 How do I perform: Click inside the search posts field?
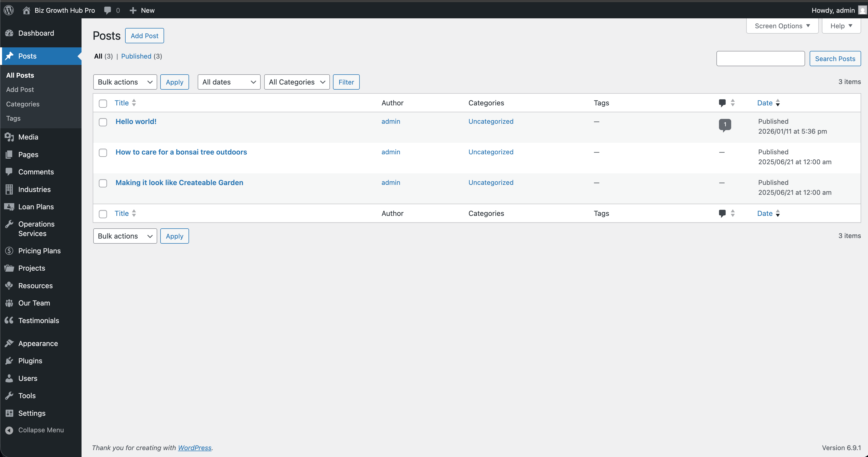tap(760, 58)
